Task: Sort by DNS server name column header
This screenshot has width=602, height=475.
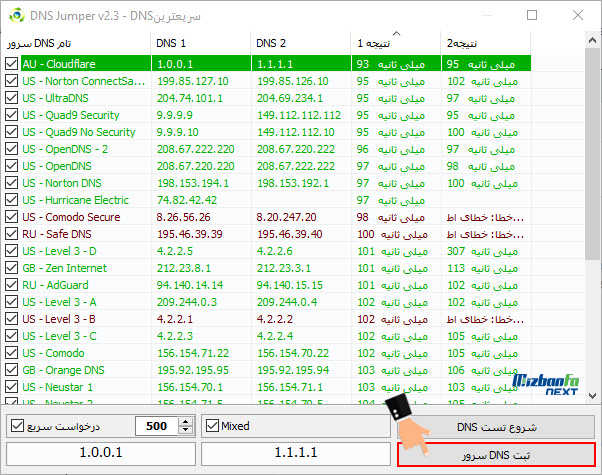Action: (x=76, y=43)
